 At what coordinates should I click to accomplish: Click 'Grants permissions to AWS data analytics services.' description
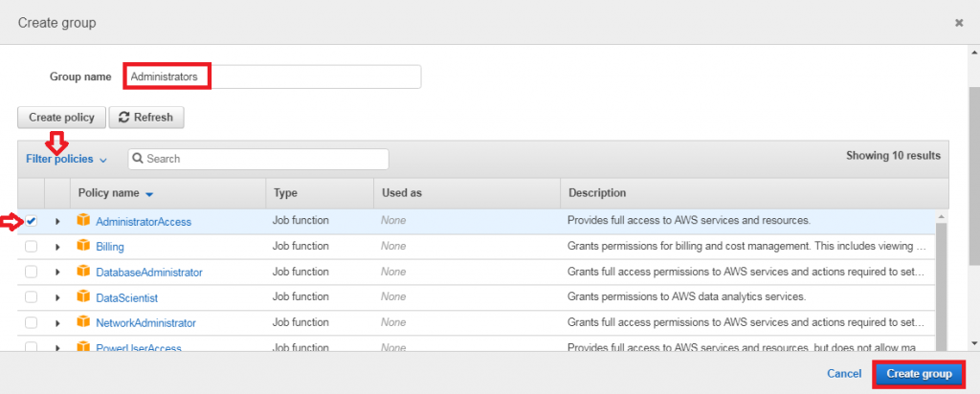pyautogui.click(x=686, y=296)
